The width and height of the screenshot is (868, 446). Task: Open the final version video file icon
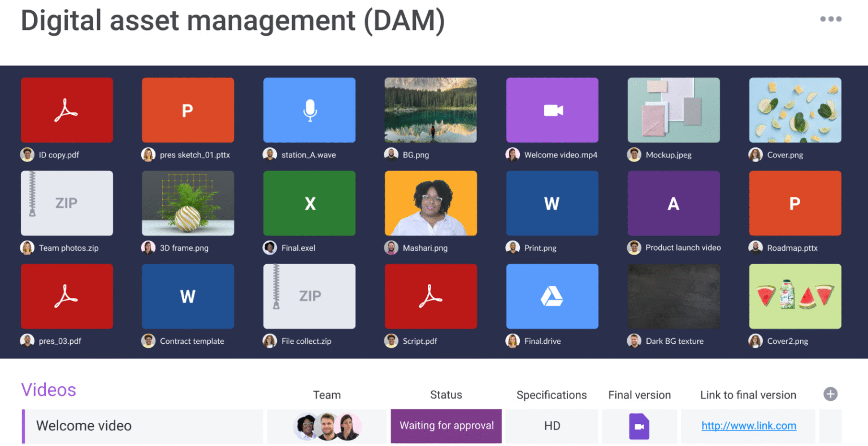pos(639,426)
